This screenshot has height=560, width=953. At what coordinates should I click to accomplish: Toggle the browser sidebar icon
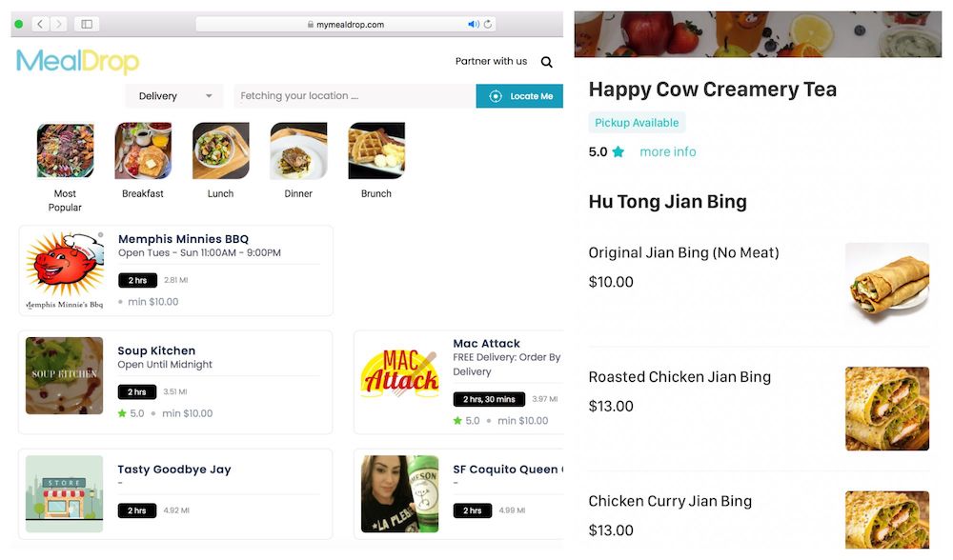pyautogui.click(x=87, y=25)
